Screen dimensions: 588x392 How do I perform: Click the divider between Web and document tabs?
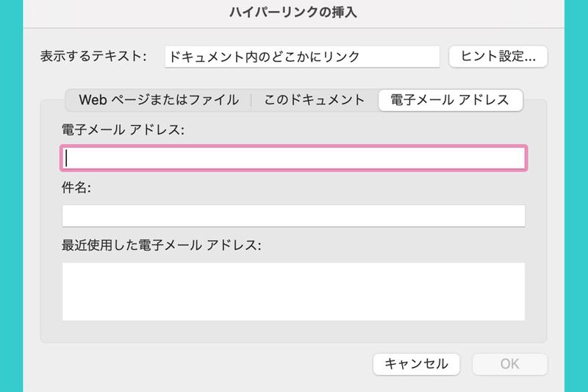coord(251,100)
